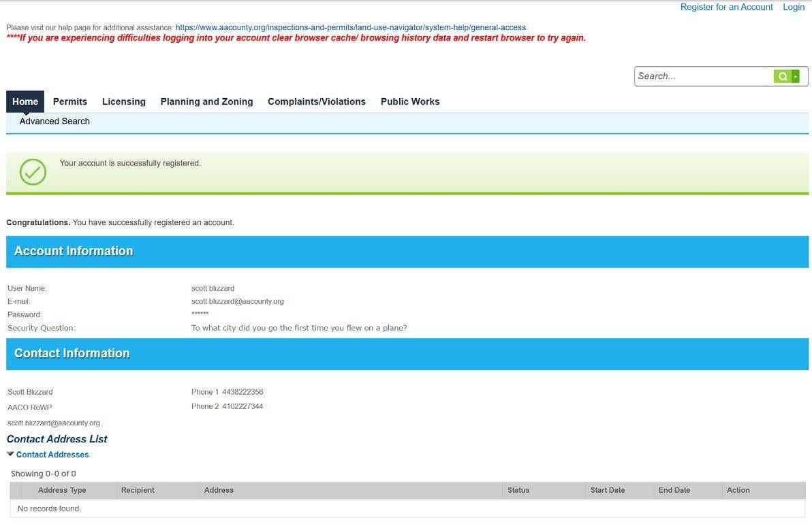Click the Start Date column header

607,490
